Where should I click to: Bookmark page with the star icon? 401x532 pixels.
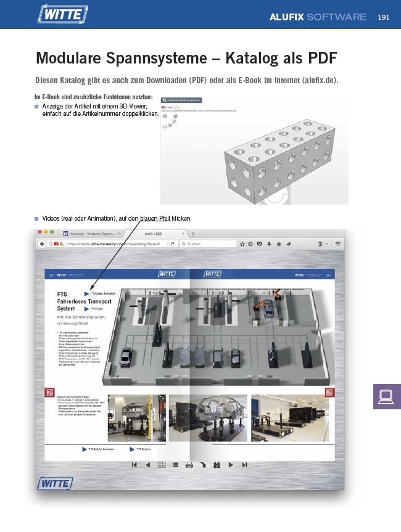pos(242,243)
